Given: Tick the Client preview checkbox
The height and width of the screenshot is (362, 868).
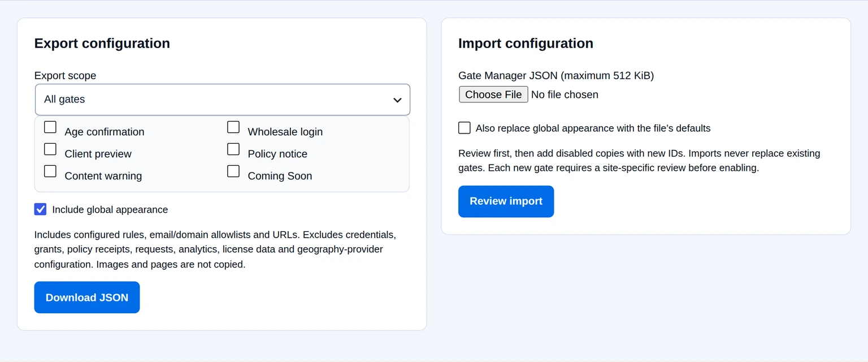Looking at the screenshot, I should tap(50, 149).
